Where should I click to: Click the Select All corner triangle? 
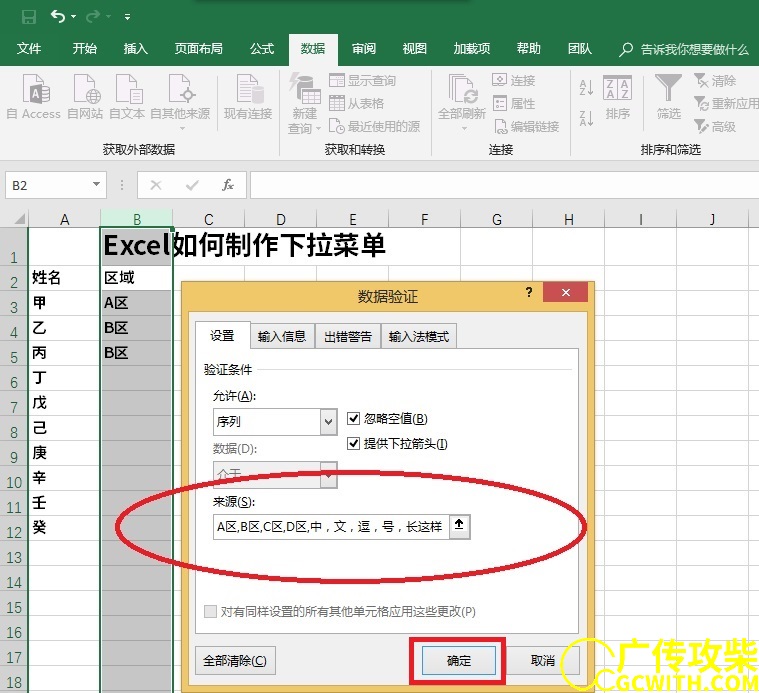(18, 219)
